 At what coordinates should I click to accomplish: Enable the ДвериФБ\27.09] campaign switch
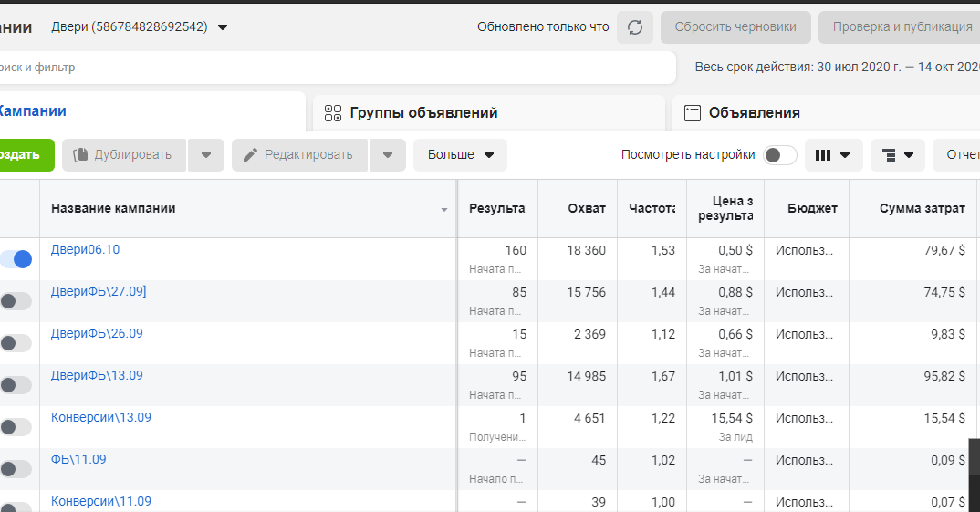point(16,301)
